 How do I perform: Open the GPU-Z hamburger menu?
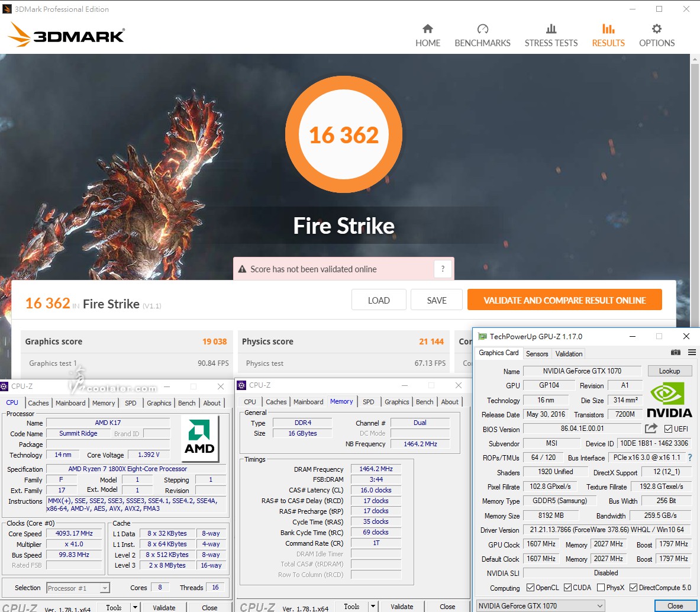click(692, 353)
